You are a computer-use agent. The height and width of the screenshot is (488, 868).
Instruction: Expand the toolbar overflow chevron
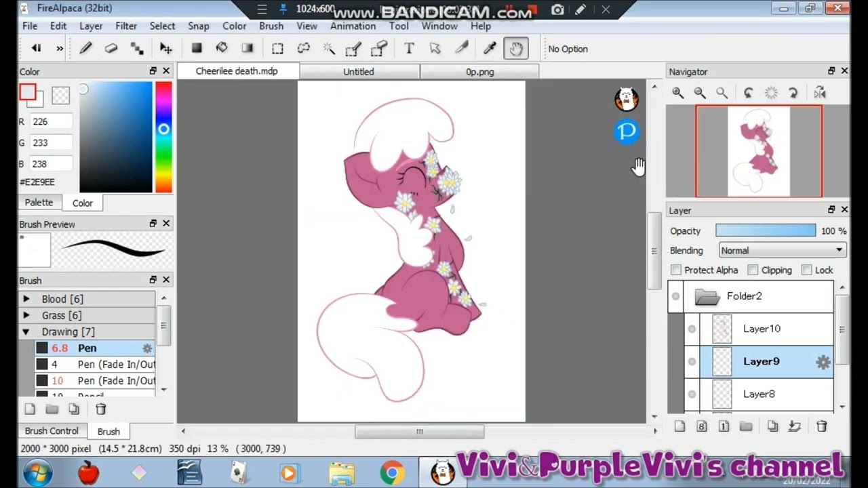point(60,48)
